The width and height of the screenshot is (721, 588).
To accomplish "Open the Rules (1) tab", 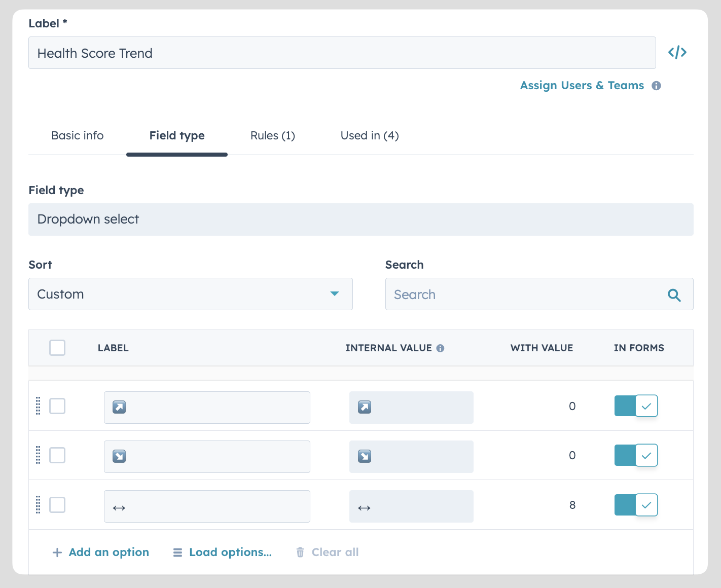I will [273, 136].
